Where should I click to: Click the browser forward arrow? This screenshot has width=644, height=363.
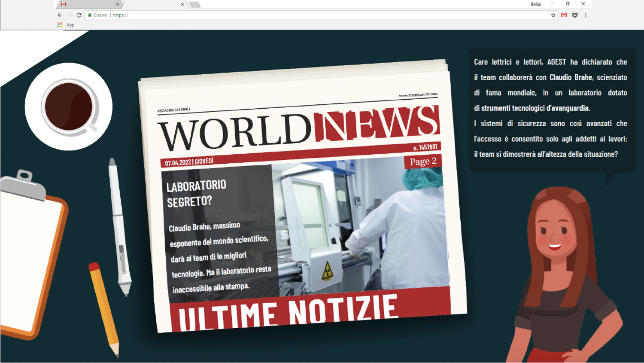tap(70, 15)
